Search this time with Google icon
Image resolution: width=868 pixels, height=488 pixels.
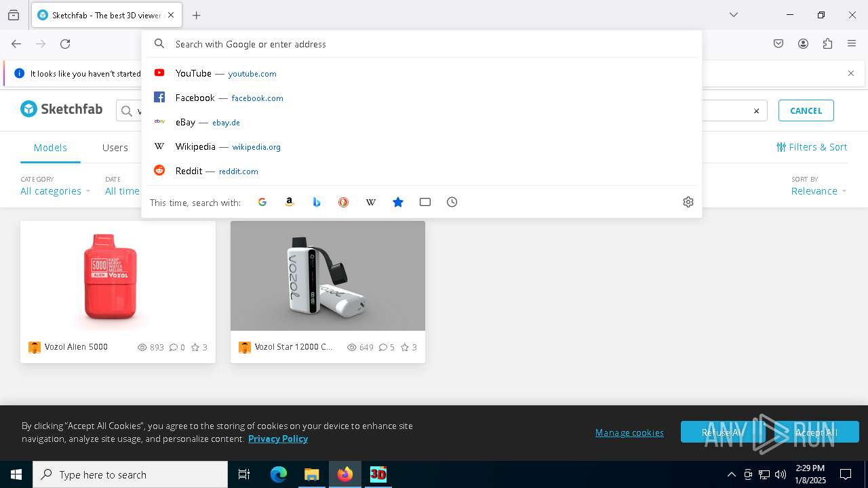(x=262, y=202)
